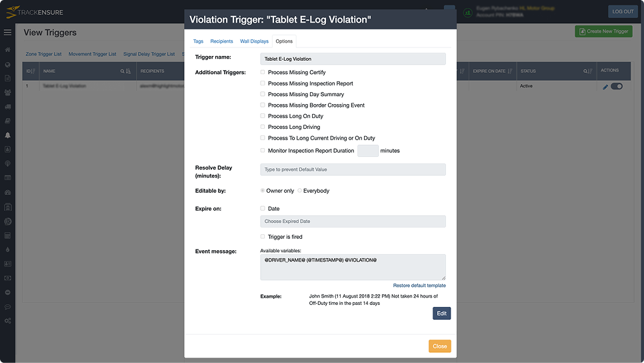Sort by the EXPIRE ON DATE sort icon
The image size is (644, 363).
510,71
